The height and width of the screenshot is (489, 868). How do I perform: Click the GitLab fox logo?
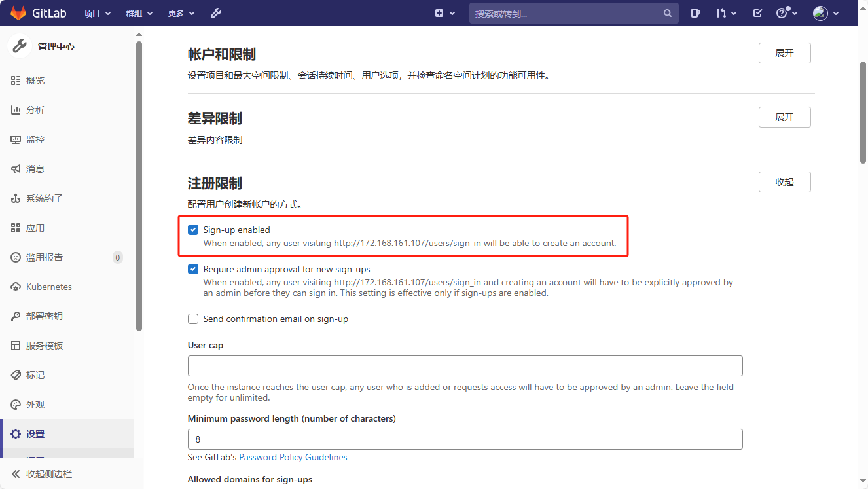(x=18, y=13)
